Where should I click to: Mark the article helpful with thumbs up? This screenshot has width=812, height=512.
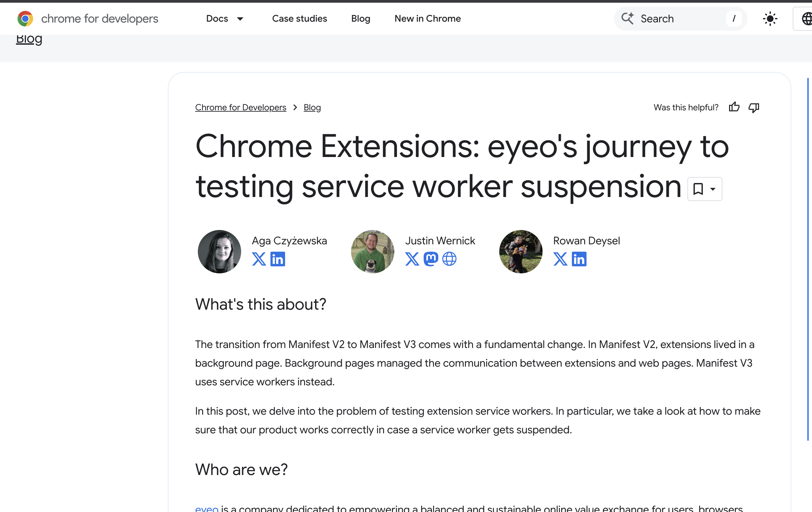pos(734,107)
